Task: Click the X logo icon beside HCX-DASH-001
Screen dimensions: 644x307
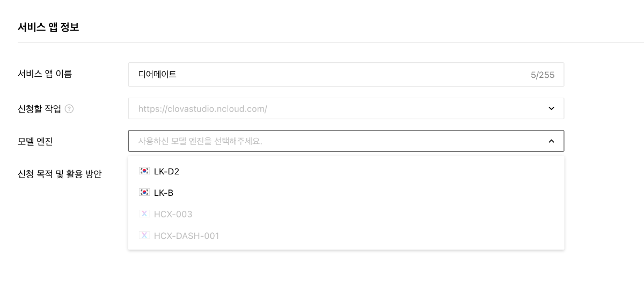Action: [x=144, y=236]
